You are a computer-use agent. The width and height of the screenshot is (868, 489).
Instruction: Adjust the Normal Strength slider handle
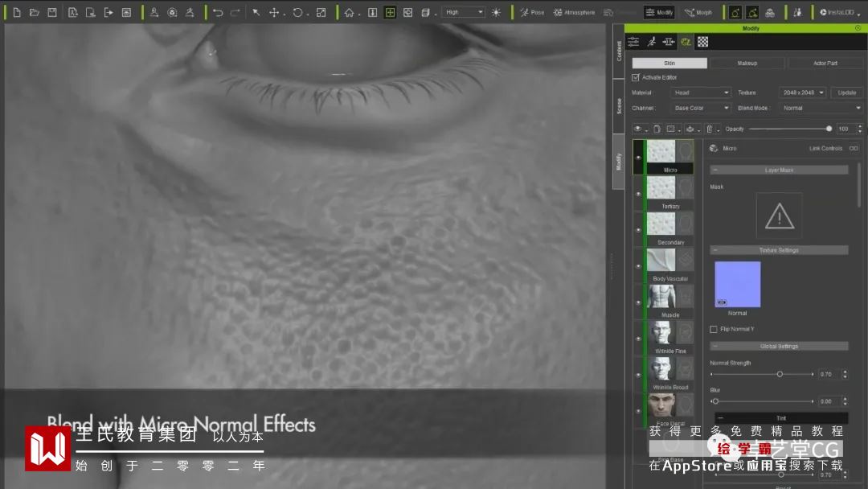click(780, 374)
